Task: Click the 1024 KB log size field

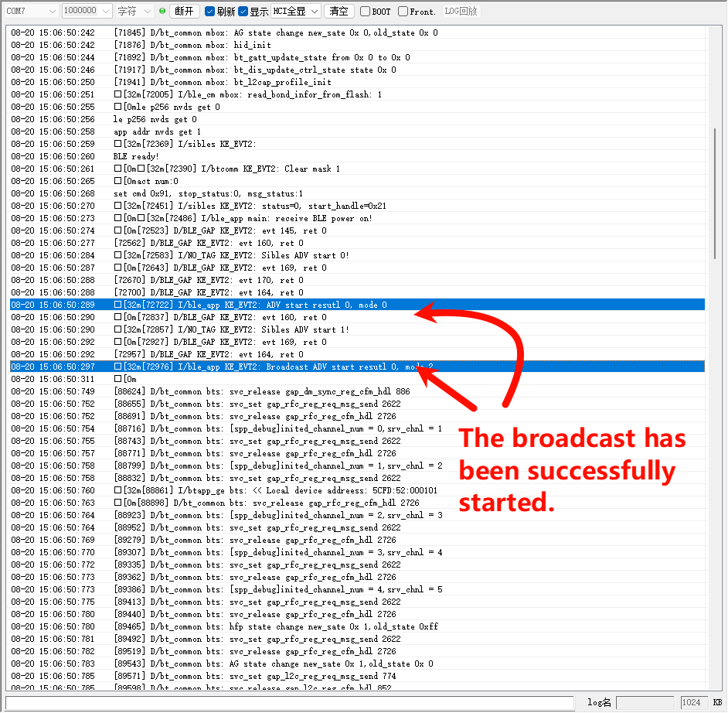Action: click(x=692, y=702)
